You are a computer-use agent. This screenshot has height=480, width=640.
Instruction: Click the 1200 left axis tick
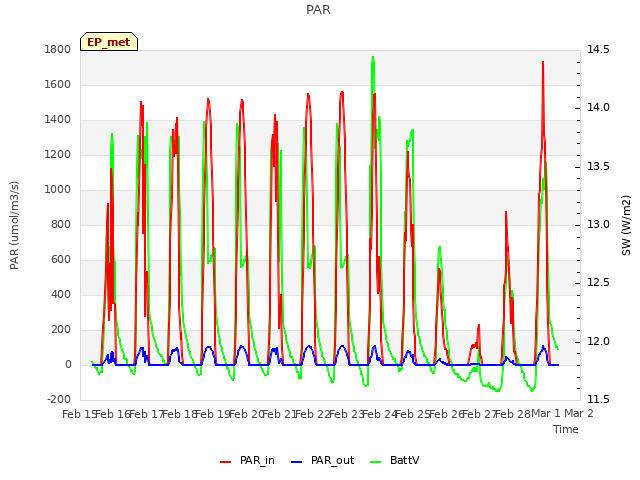tap(58, 155)
